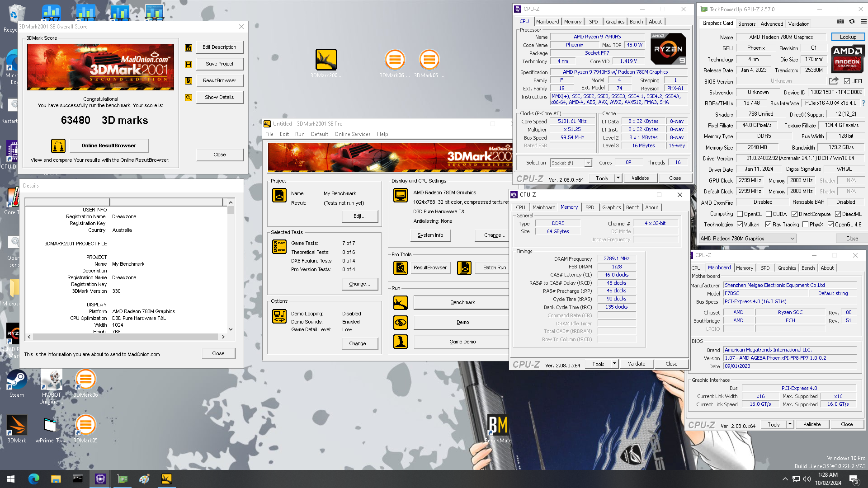Toggle the Vulkan checkbox in GPU-Z
This screenshot has height=488, width=868.
pos(740,225)
